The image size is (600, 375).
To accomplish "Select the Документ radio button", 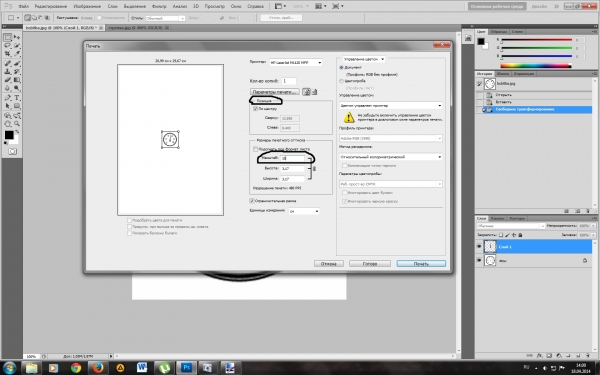I will tap(341, 67).
